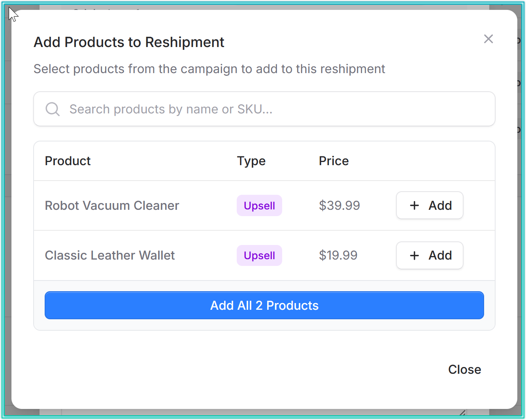Click the Product column header
This screenshot has height=420, width=526.
(68, 161)
